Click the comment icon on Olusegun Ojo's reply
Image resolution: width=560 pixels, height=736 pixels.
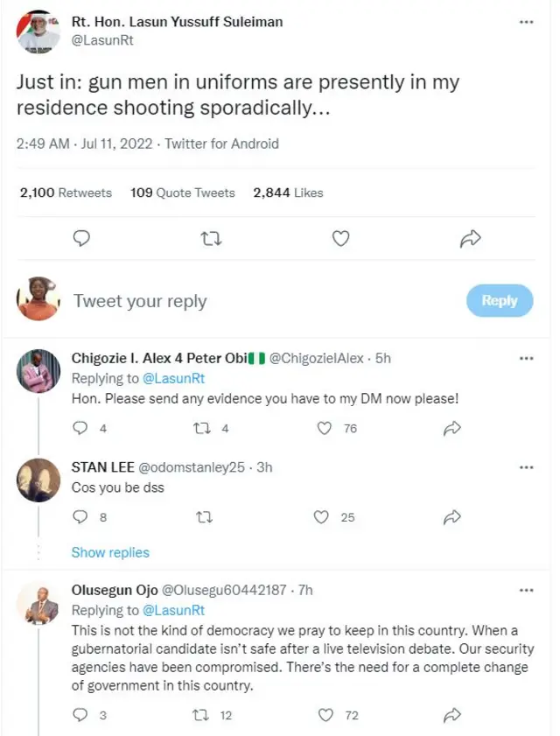click(x=80, y=715)
